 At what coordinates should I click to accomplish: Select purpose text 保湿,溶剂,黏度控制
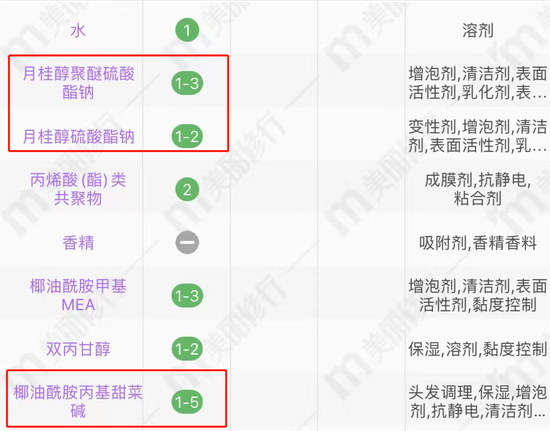tap(478, 349)
